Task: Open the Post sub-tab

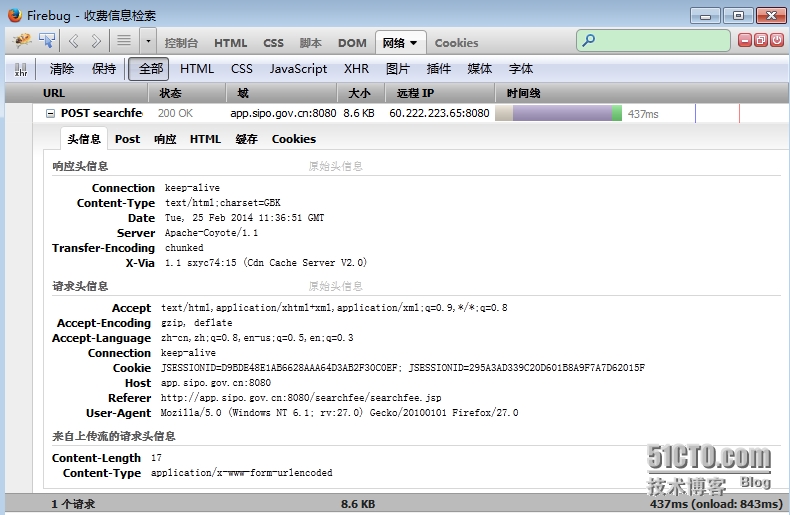Action: point(127,139)
